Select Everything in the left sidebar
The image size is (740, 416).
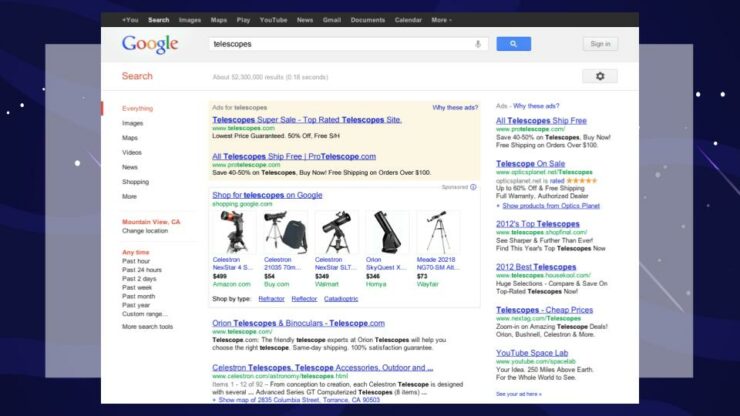[x=137, y=108]
